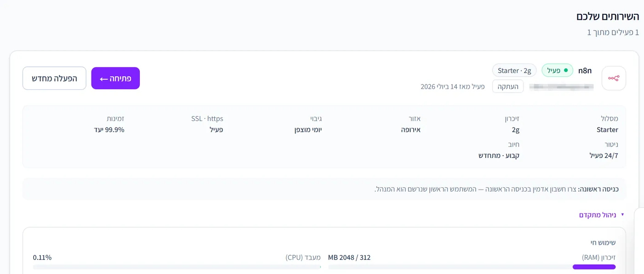The image size is (644, 274).
Task: Open the service with the purple פתיחה button
Action: [x=115, y=78]
